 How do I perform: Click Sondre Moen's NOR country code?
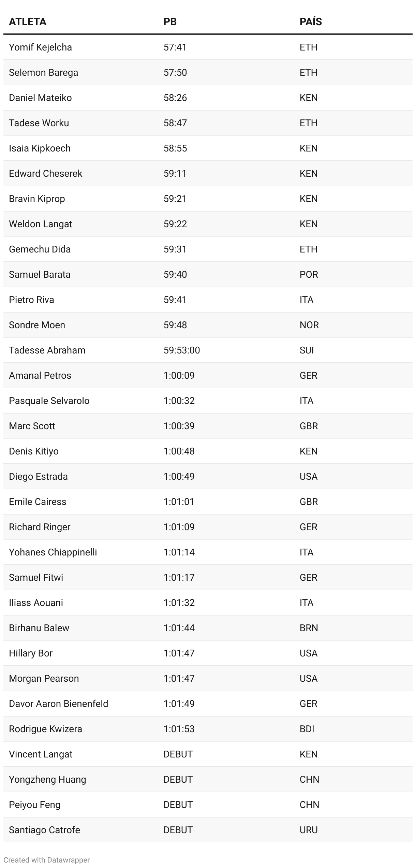[309, 325]
